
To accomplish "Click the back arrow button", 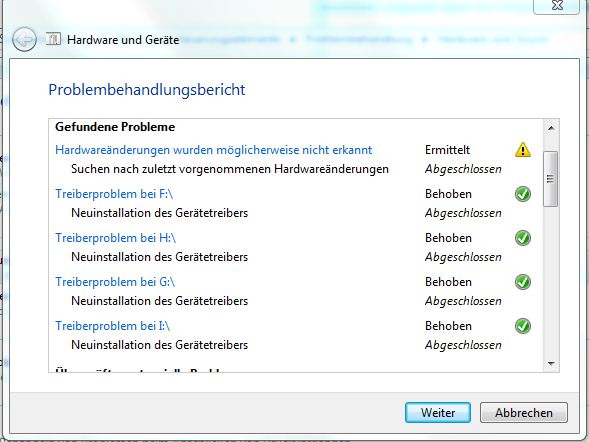I will (x=24, y=39).
